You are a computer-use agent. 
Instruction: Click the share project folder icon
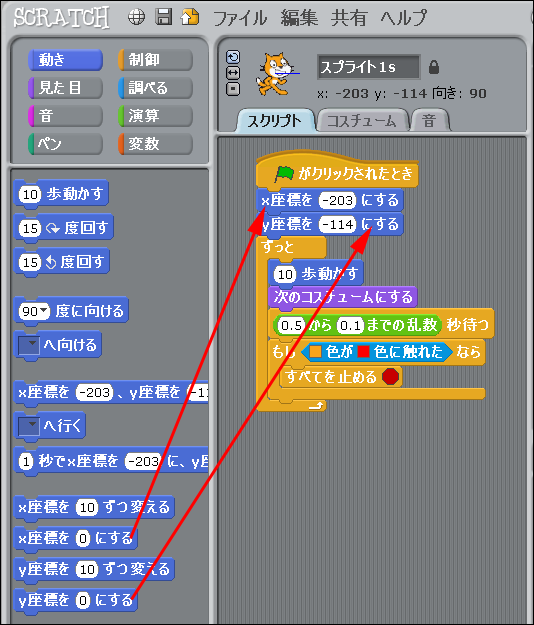[190, 17]
